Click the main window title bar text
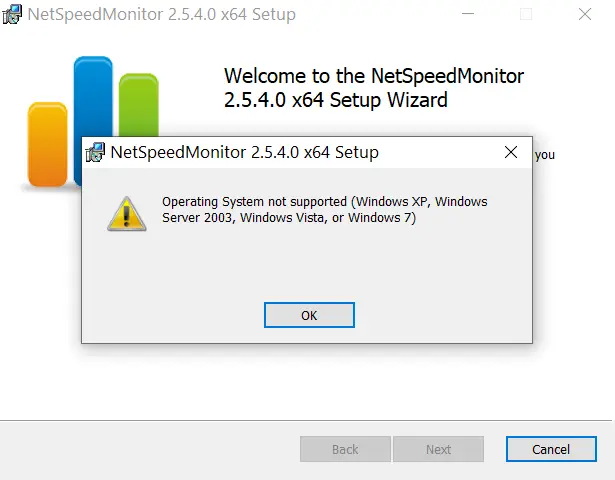615x480 pixels. point(162,15)
